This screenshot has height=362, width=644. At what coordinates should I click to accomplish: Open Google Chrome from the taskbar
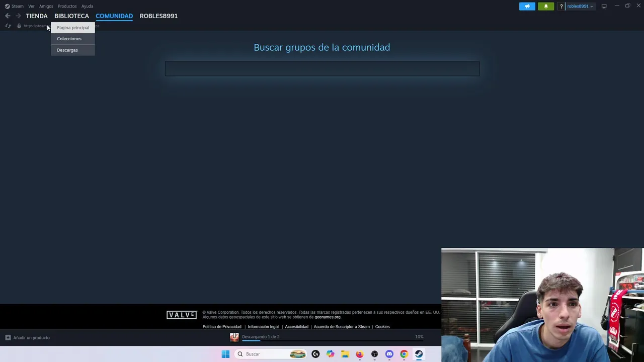404,354
